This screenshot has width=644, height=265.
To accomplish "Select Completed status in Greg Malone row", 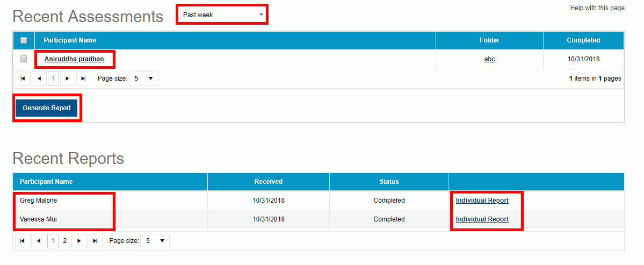I will tap(389, 200).
